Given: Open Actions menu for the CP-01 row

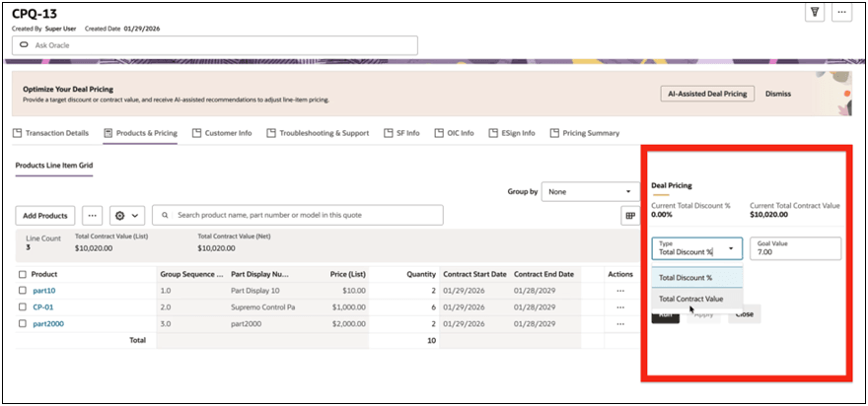Looking at the screenshot, I should point(620,307).
